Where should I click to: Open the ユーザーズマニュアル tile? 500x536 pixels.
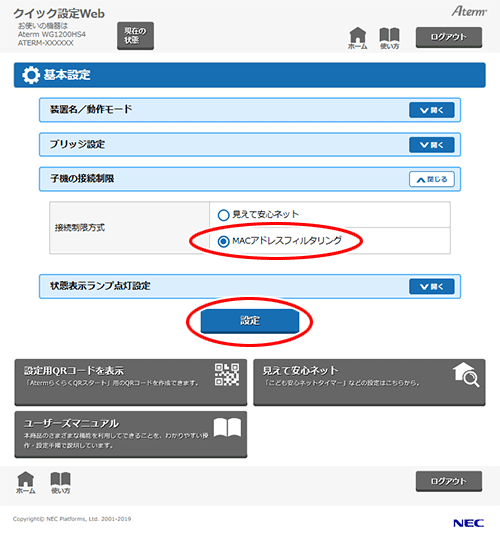click(x=131, y=434)
